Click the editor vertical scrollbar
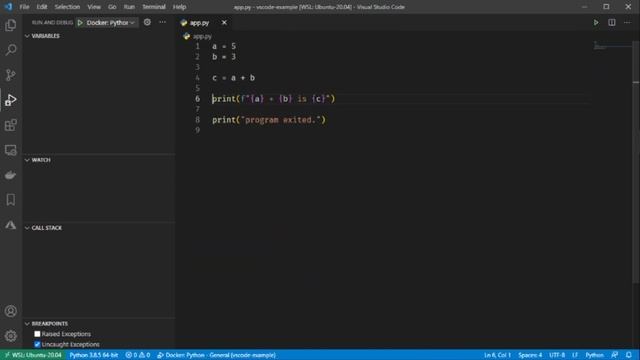Viewport: 640px width, 360px height. click(x=636, y=163)
